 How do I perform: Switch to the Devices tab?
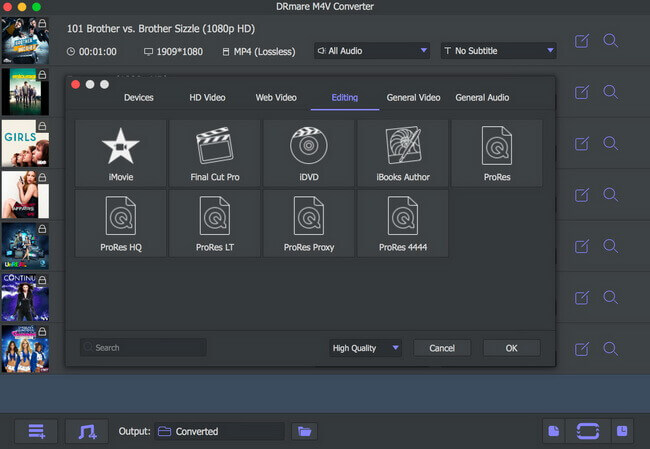(x=138, y=97)
